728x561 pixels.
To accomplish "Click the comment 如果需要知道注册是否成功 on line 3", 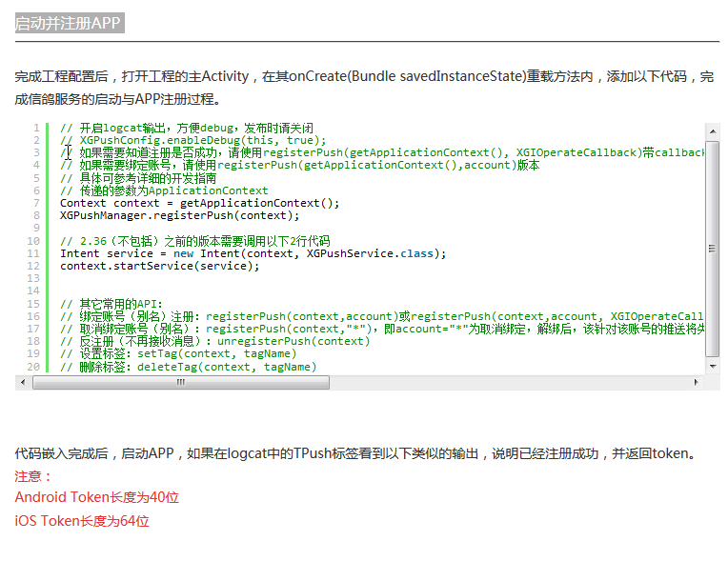I will tap(382, 152).
